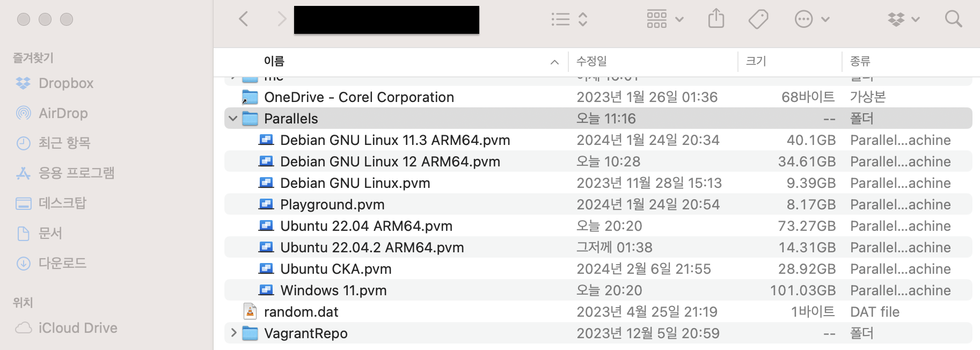This screenshot has height=350, width=980.
Task: Open the Dropbox toolbar dropdown
Action: coord(904,19)
